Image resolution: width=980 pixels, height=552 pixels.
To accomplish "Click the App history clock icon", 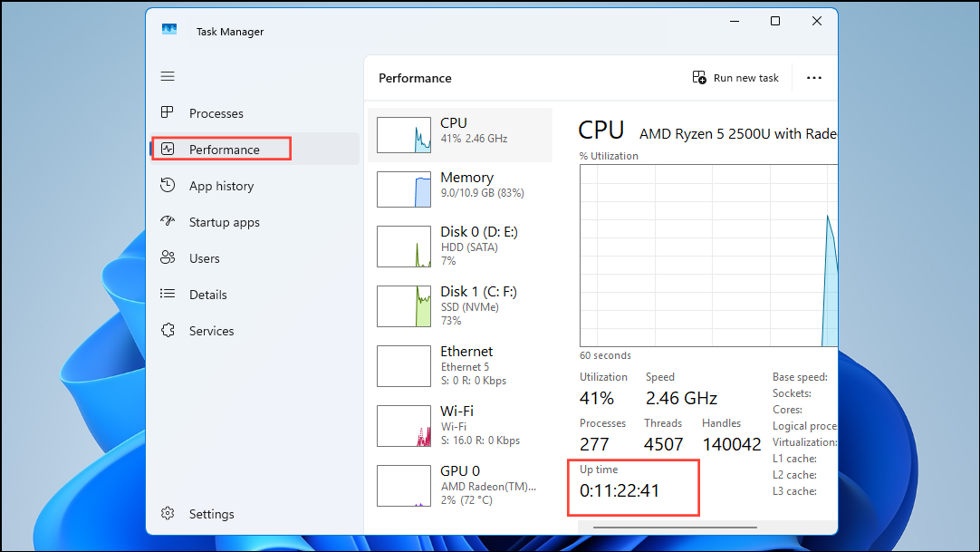I will click(x=168, y=185).
